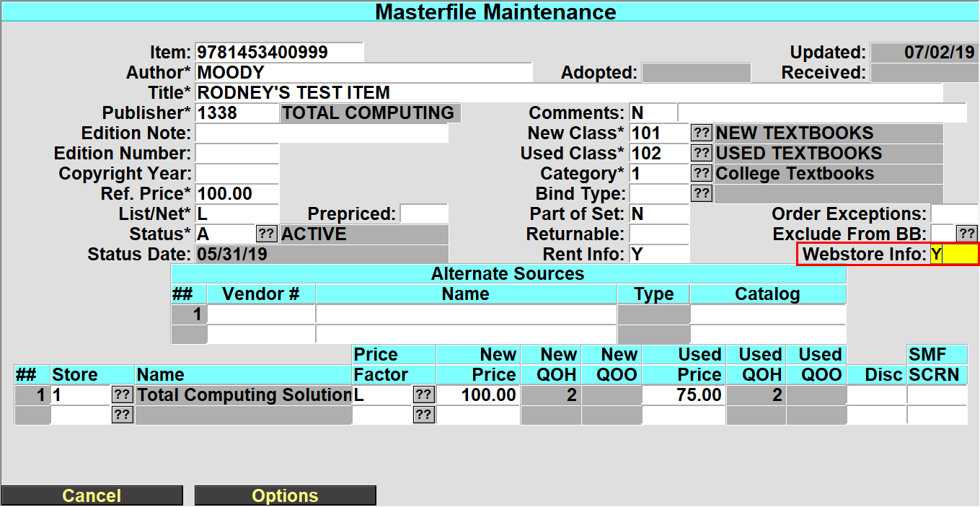The height and width of the screenshot is (507, 980).
Task: Click the Comments text field
Action: pos(822,113)
